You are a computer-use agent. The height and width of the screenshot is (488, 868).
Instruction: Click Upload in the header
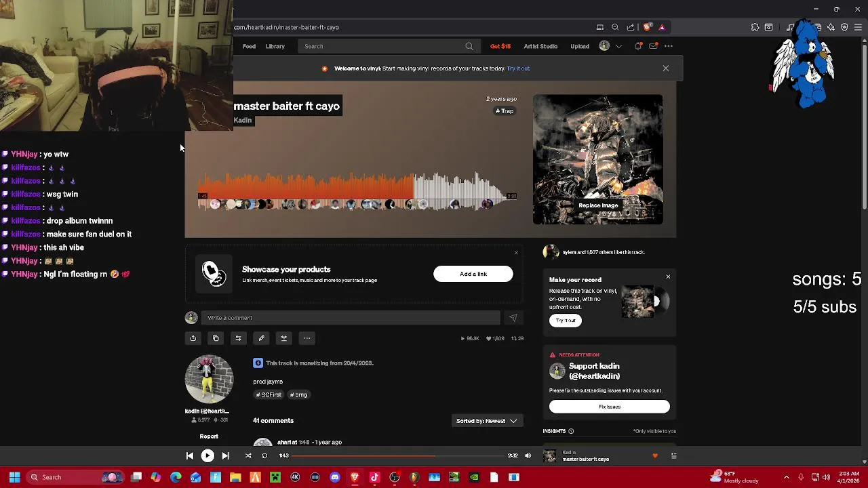(580, 46)
